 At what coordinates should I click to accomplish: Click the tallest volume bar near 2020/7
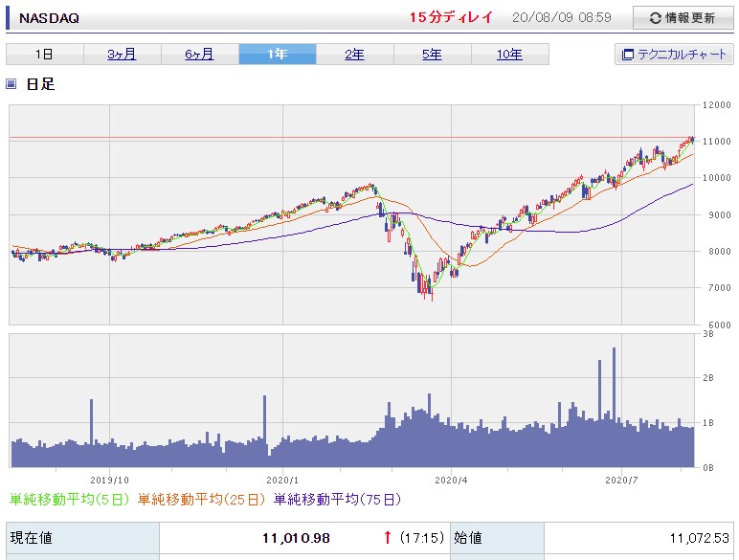[x=615, y=407]
